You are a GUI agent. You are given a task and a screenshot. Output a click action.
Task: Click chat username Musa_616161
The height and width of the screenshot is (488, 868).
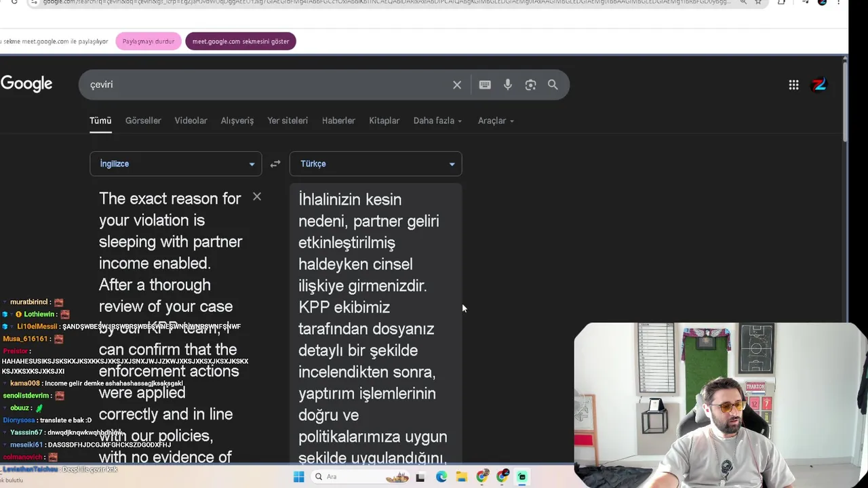click(x=26, y=339)
